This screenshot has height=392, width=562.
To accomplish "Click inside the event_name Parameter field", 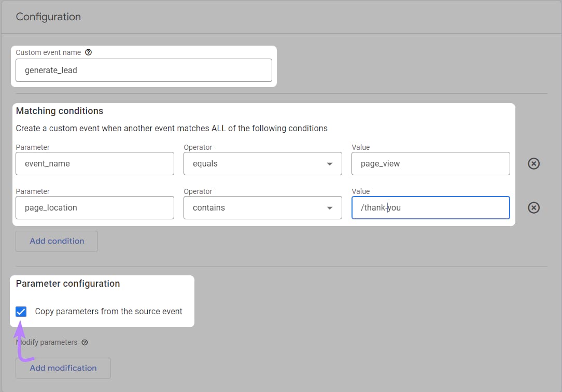I will [95, 163].
